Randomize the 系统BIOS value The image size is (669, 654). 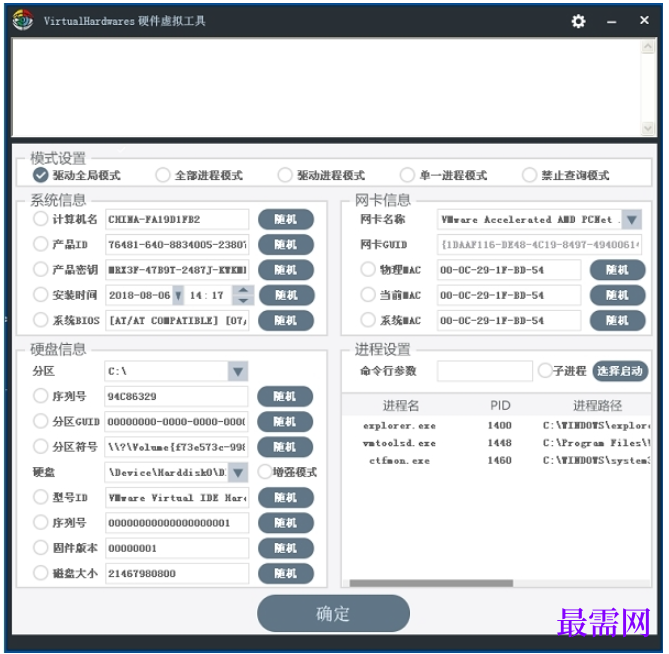[x=285, y=320]
